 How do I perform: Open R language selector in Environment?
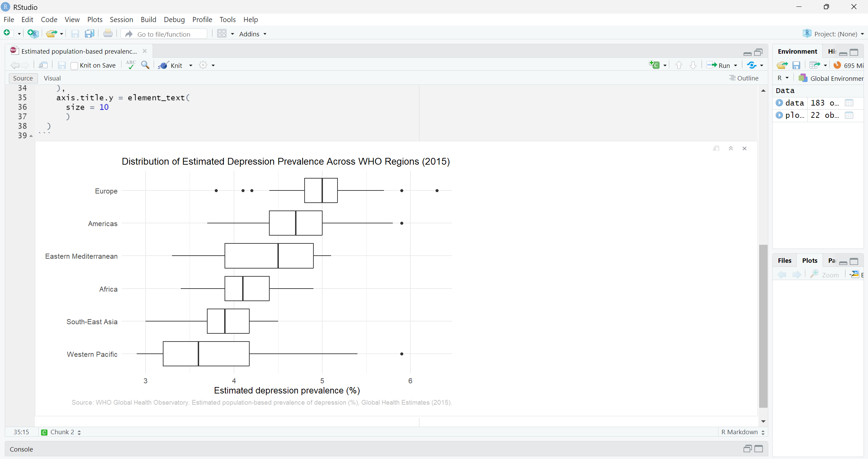783,78
